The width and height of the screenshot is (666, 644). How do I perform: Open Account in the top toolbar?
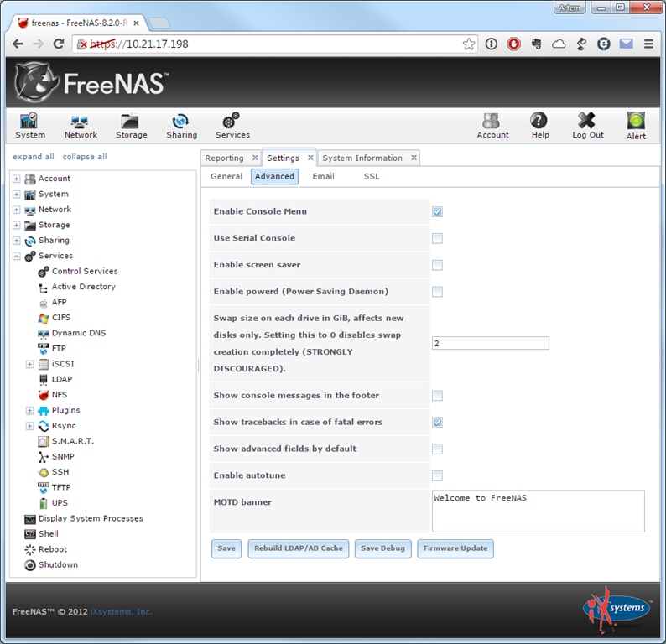pyautogui.click(x=492, y=126)
